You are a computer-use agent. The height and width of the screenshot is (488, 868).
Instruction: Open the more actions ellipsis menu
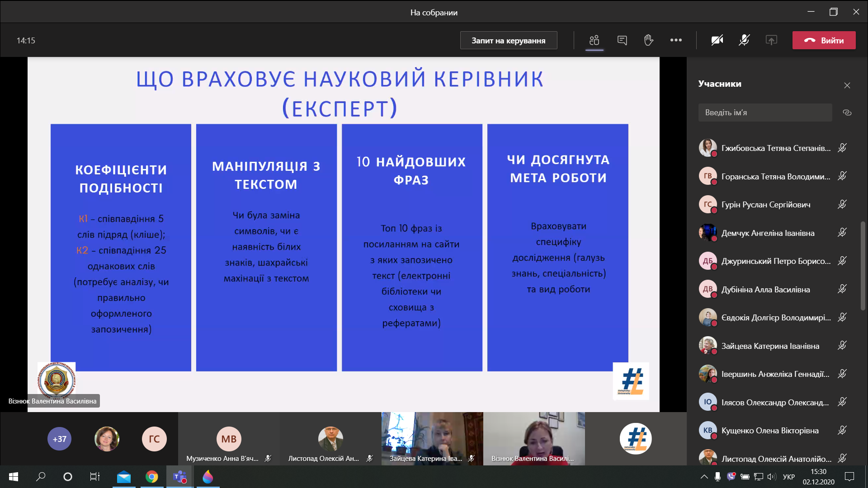[676, 40]
